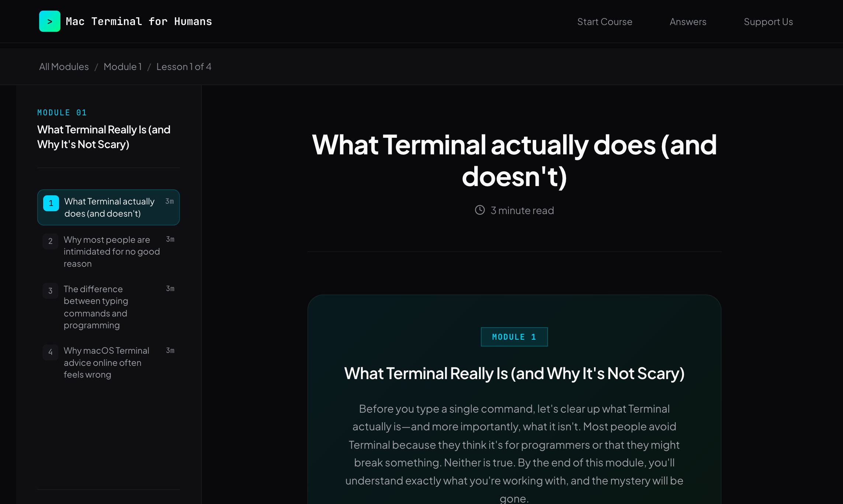
Task: Click the clock icon beside reading time
Action: tap(480, 210)
